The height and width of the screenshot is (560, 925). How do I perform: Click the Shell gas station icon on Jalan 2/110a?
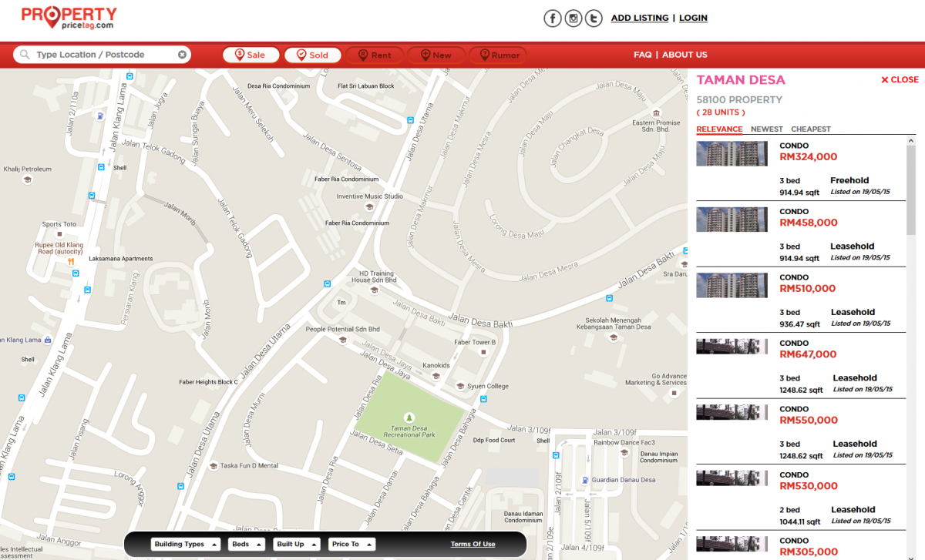pos(100,116)
